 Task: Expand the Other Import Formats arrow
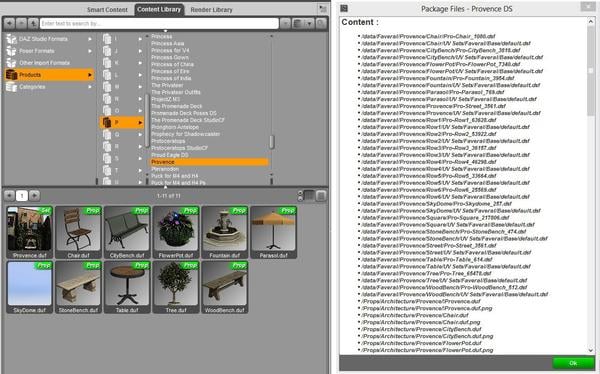coord(90,63)
